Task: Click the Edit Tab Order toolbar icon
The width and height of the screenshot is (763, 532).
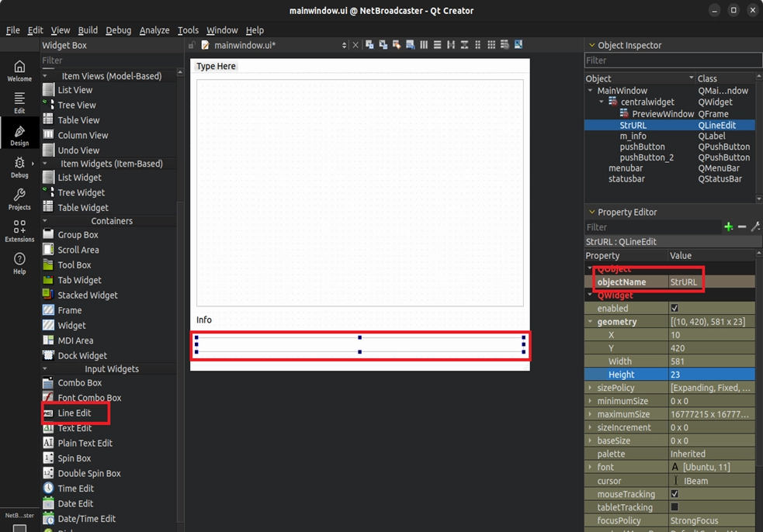Action: (x=410, y=45)
